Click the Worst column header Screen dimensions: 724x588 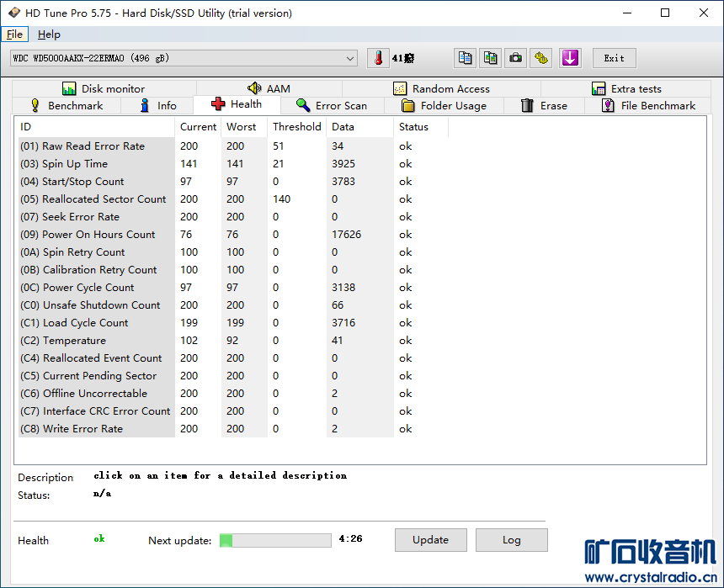coord(244,127)
